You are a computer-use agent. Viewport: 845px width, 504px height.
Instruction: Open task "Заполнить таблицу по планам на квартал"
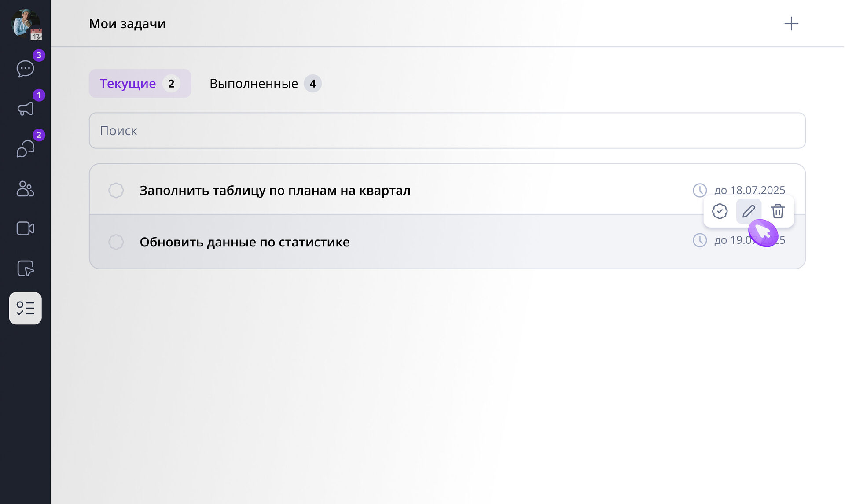click(x=275, y=191)
